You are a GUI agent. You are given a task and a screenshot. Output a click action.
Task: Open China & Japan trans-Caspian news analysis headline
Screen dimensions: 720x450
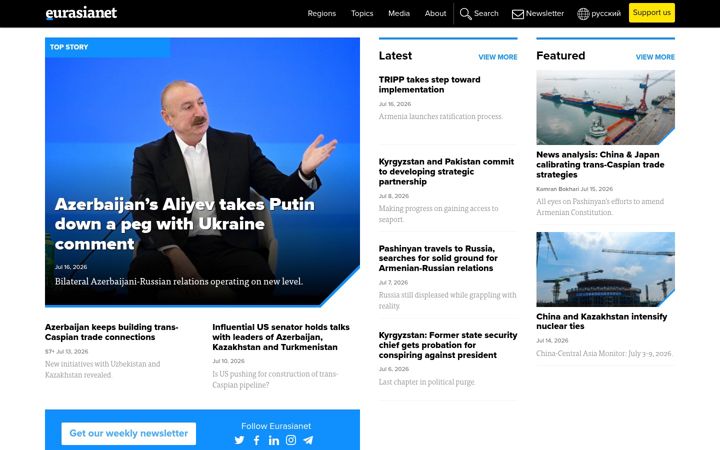pyautogui.click(x=600, y=164)
